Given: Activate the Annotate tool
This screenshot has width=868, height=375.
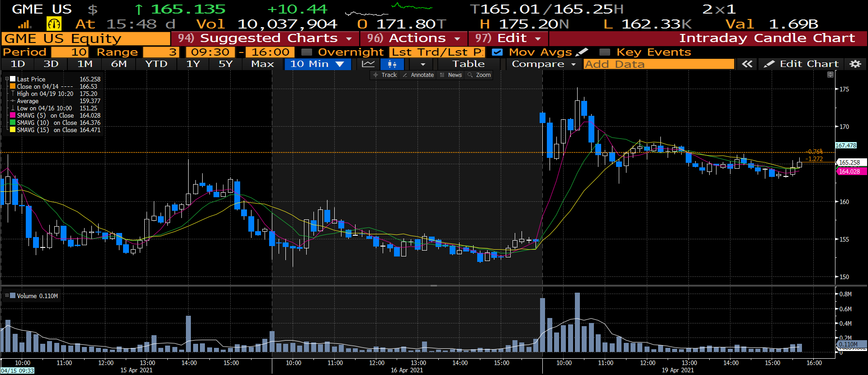Looking at the screenshot, I should point(418,75).
